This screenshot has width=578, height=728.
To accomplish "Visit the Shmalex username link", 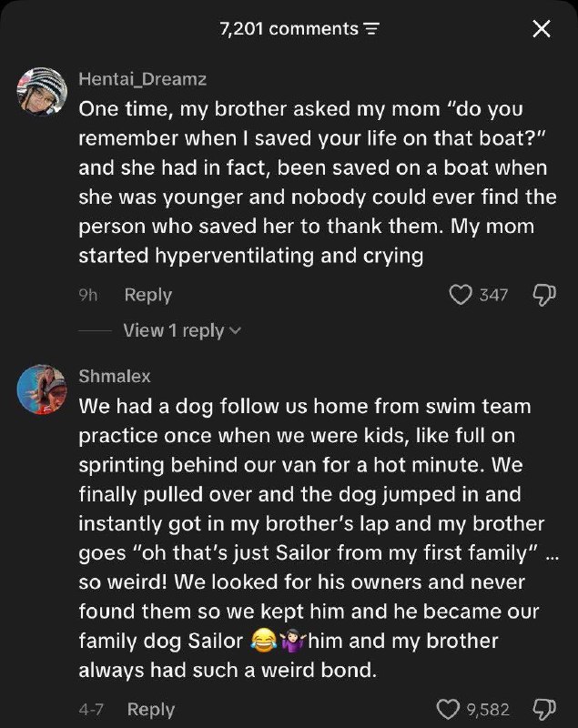I will click(x=115, y=376).
